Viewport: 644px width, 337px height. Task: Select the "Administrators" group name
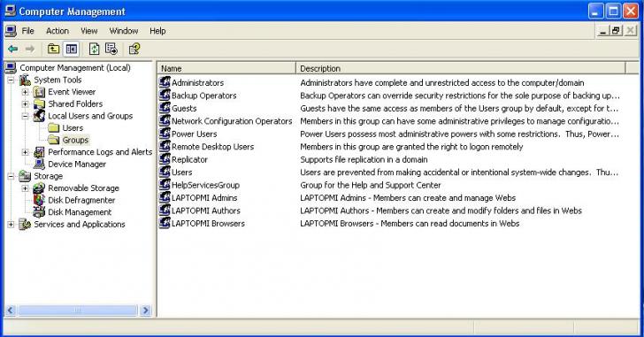tap(197, 82)
